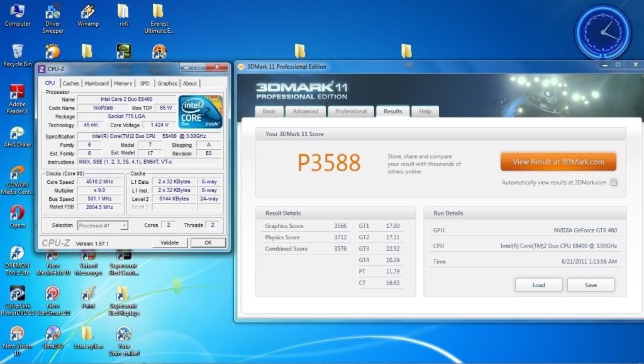Click the Combined Score value 3576
The height and width of the screenshot is (364, 644).
tap(340, 248)
